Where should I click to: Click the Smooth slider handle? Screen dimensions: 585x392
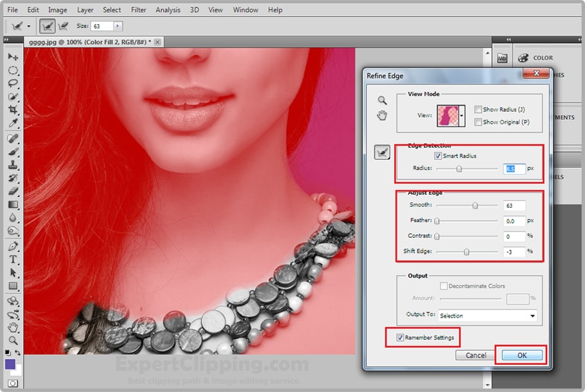point(475,205)
